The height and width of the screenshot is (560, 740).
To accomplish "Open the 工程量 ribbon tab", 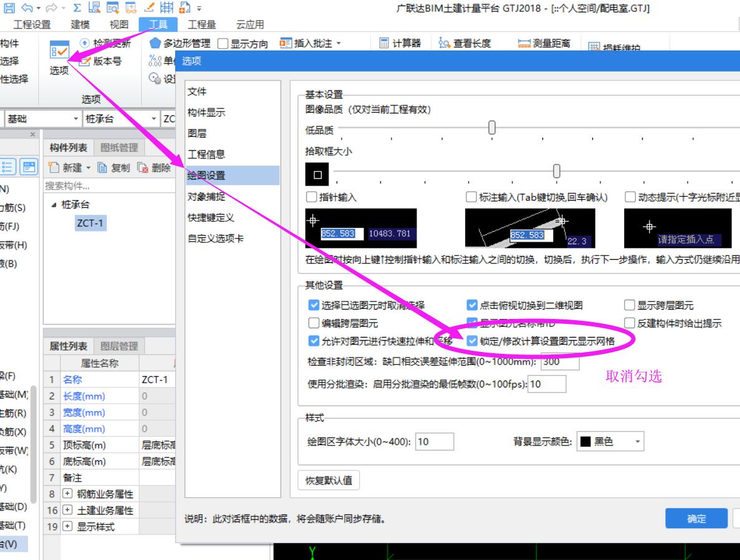I will point(202,24).
